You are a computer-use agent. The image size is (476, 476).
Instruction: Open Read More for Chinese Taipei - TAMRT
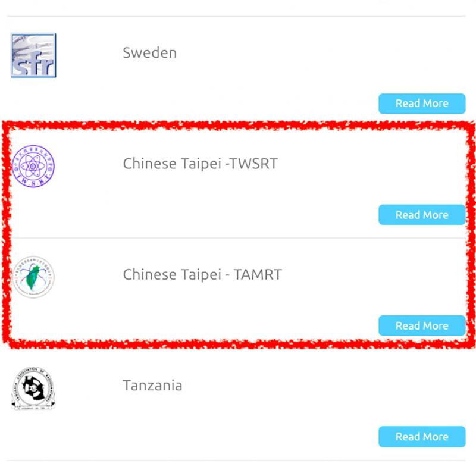pyautogui.click(x=422, y=325)
